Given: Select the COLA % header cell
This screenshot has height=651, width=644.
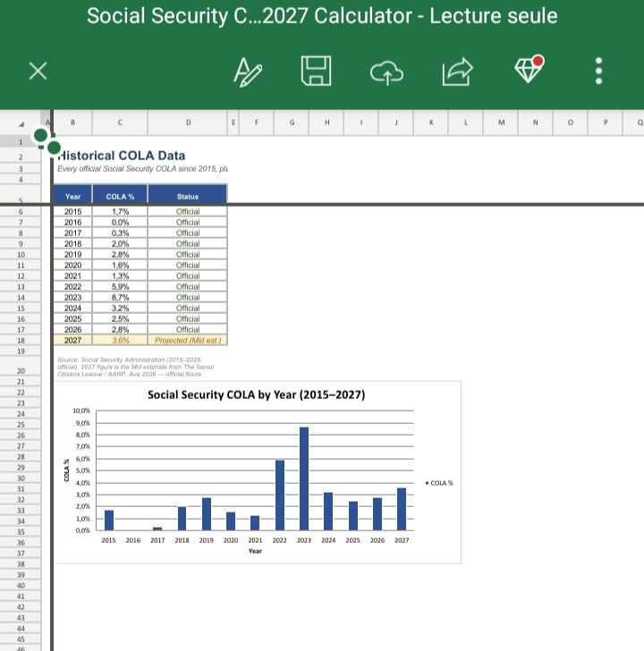Looking at the screenshot, I should coord(120,196).
